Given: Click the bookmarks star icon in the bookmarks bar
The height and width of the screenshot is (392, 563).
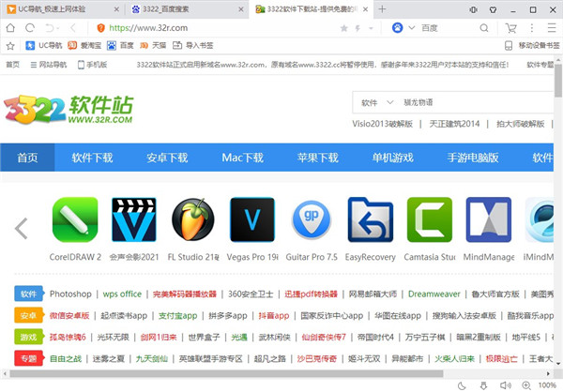Looking at the screenshot, I should tap(10, 46).
